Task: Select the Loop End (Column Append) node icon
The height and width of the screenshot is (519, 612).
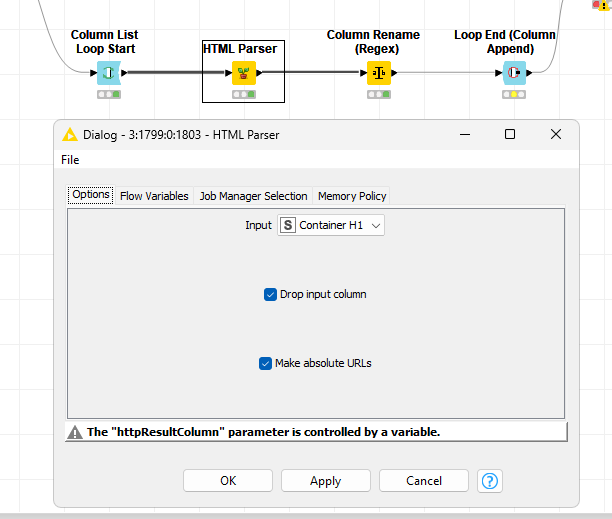Action: (514, 73)
